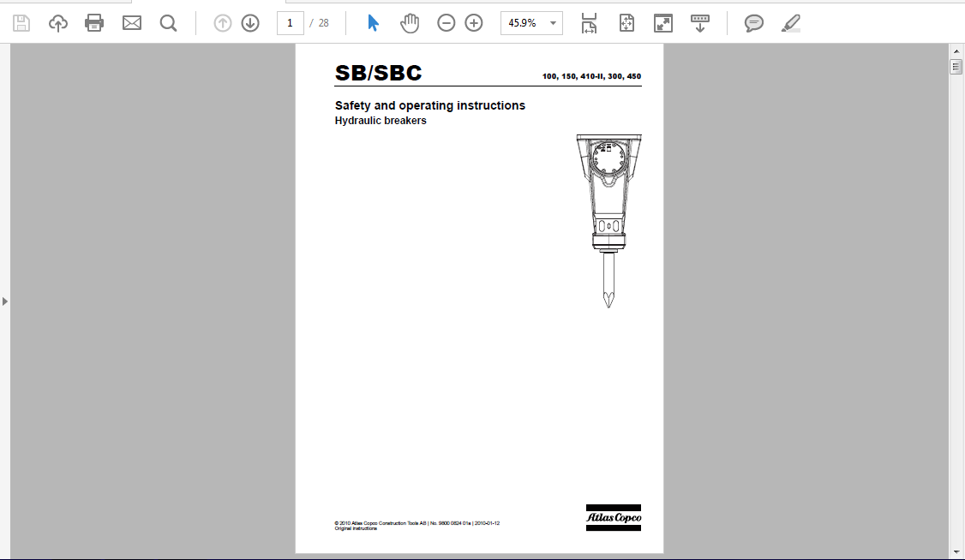Click the hydraulic breaker illustration
The image size is (965, 560).
[608, 221]
